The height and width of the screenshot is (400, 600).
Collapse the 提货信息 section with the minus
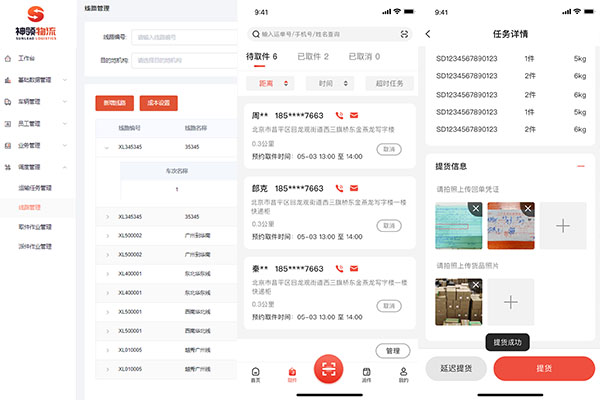tap(580, 166)
